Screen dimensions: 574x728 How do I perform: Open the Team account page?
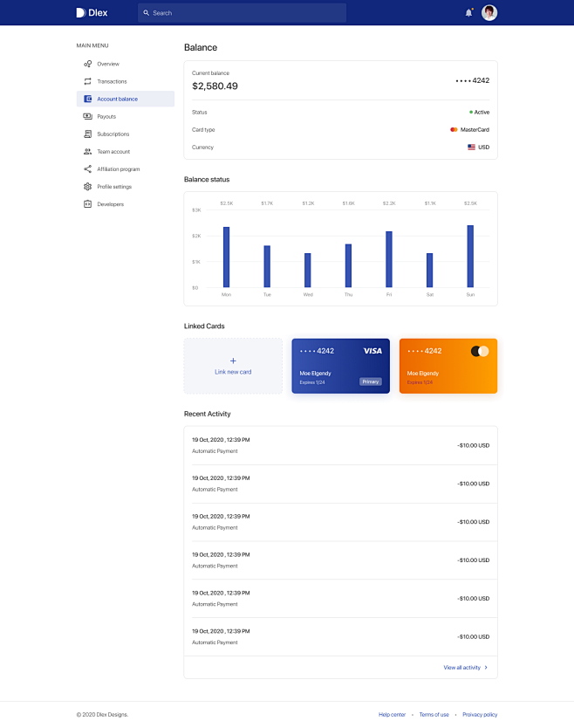pyautogui.click(x=113, y=152)
